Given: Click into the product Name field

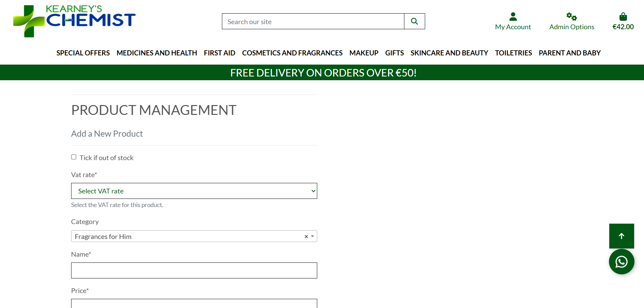Looking at the screenshot, I should (x=194, y=270).
